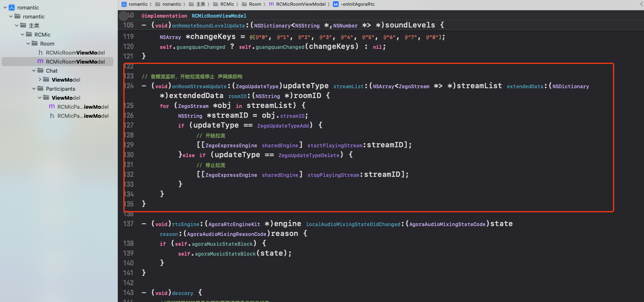Collapse the Room folder in file tree

28,43
